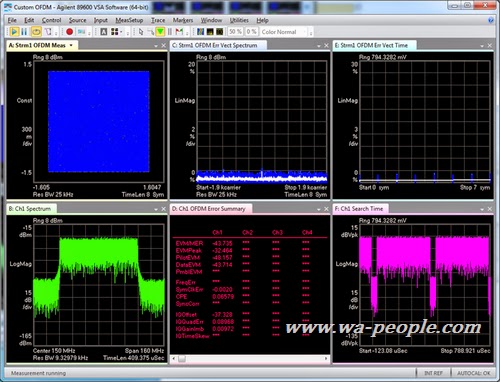Open trace E window options arrow
This screenshot has height=382, width=500.
point(482,46)
